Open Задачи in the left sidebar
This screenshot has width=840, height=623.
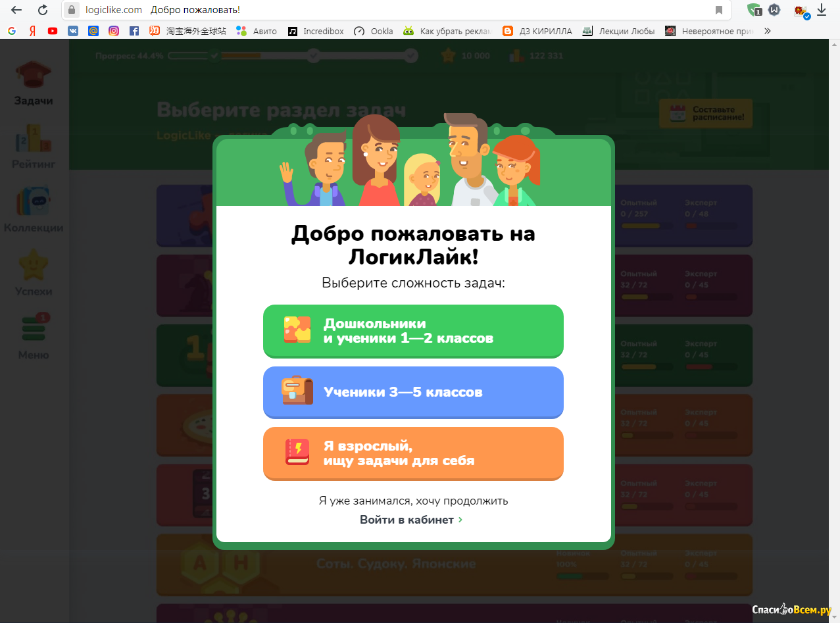click(x=34, y=84)
